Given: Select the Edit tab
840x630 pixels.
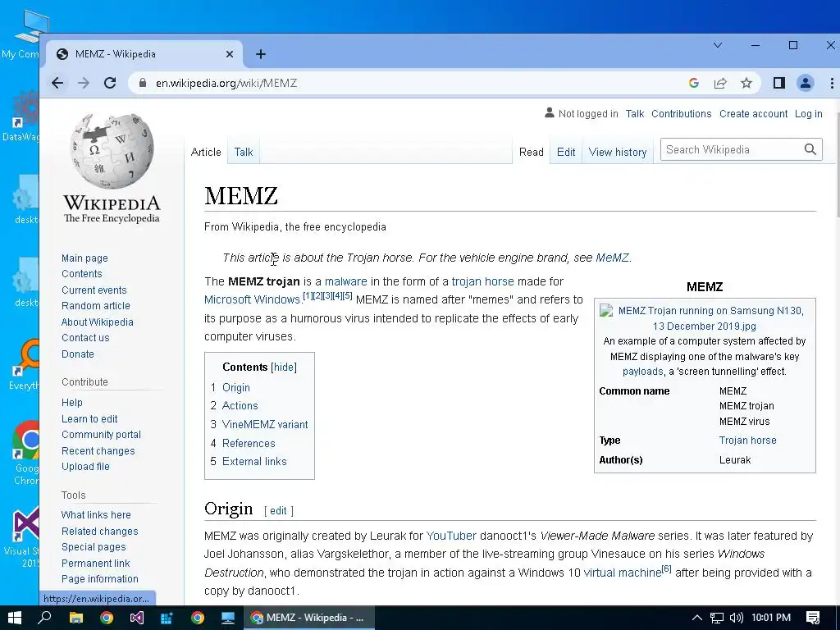Looking at the screenshot, I should 566,152.
